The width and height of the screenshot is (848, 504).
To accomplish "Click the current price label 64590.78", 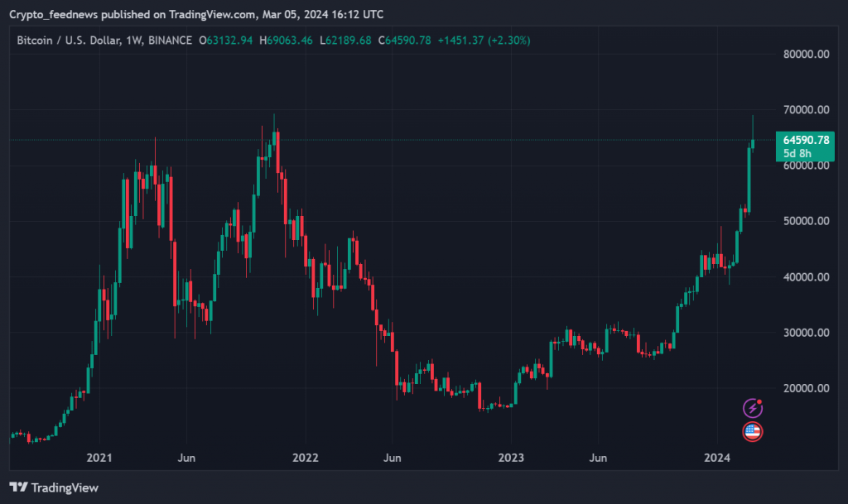I will coord(799,140).
